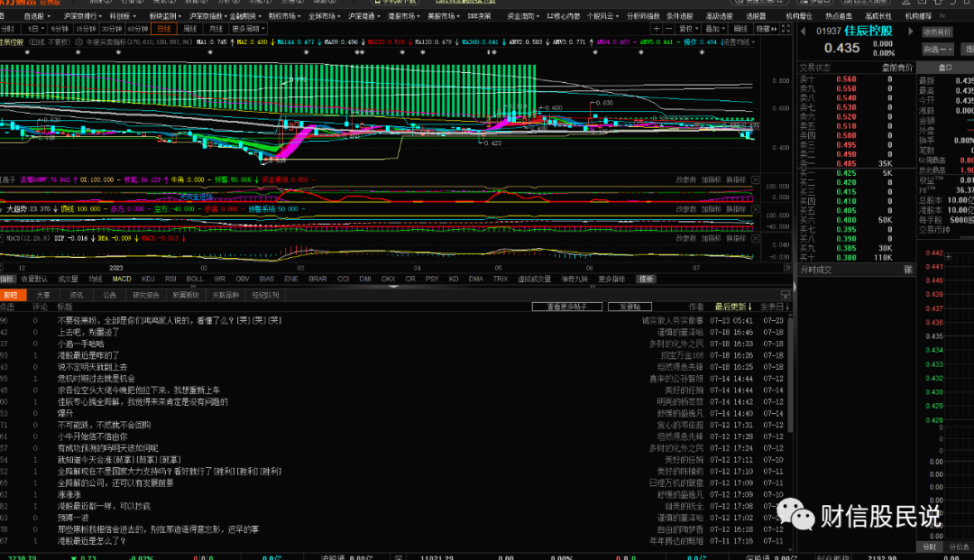Open post '危机时期过去就是机会'
Image resolution: width=974 pixels, height=560 pixels.
pos(96,378)
